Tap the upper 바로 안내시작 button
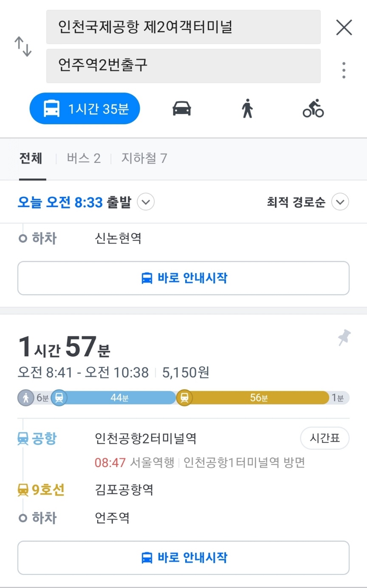This screenshot has width=367, height=588. (183, 278)
